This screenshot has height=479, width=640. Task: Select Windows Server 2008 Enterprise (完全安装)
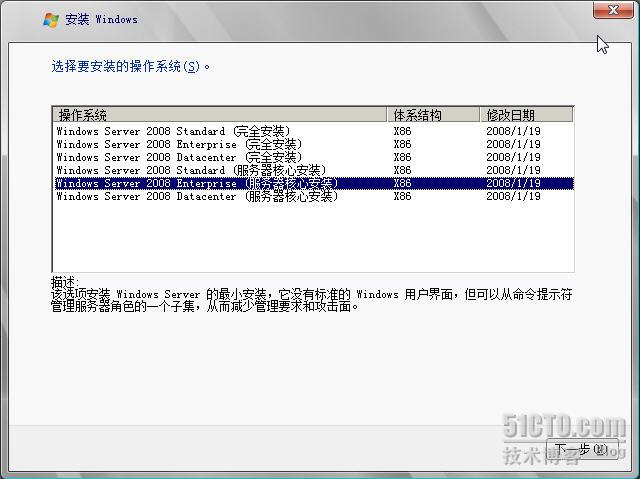click(x=313, y=144)
